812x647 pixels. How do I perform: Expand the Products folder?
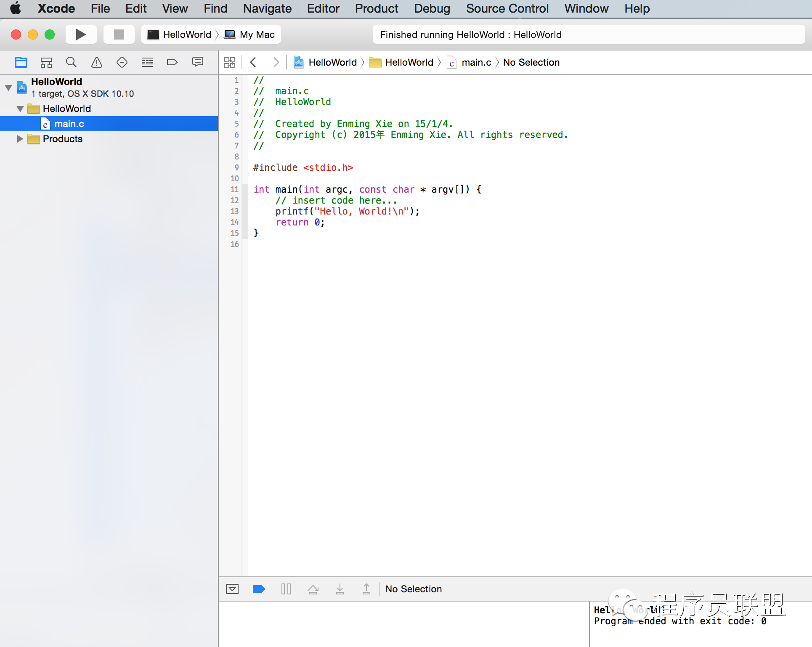[20, 139]
